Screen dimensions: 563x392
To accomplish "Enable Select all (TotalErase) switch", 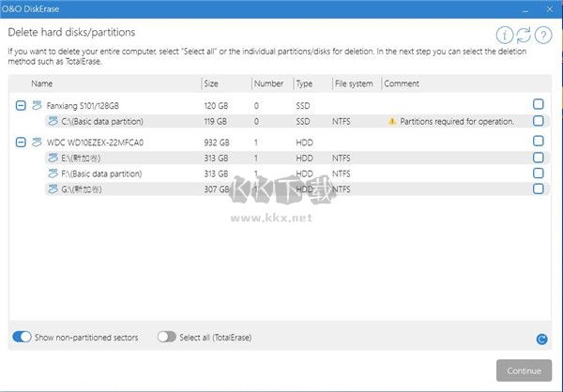I will pyautogui.click(x=166, y=337).
